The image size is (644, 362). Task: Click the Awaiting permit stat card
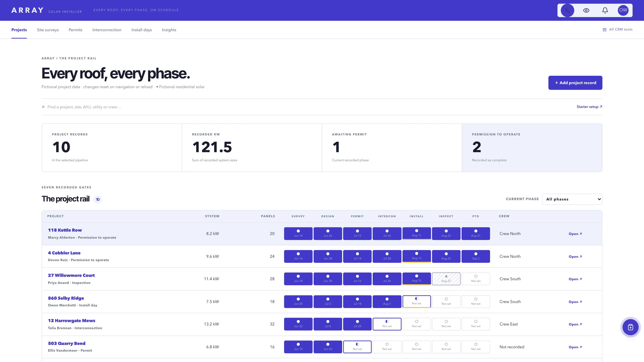(x=392, y=148)
